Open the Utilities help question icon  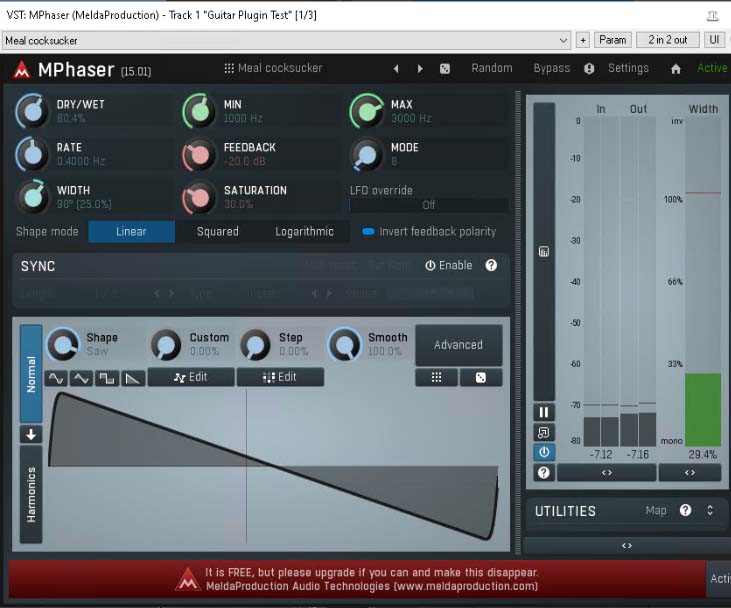click(x=685, y=510)
